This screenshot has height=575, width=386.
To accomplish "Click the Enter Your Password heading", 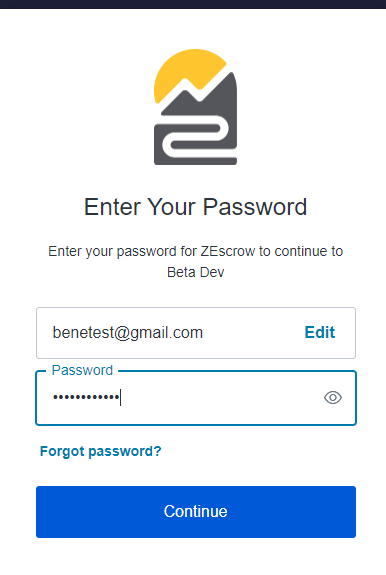I will tap(195, 207).
